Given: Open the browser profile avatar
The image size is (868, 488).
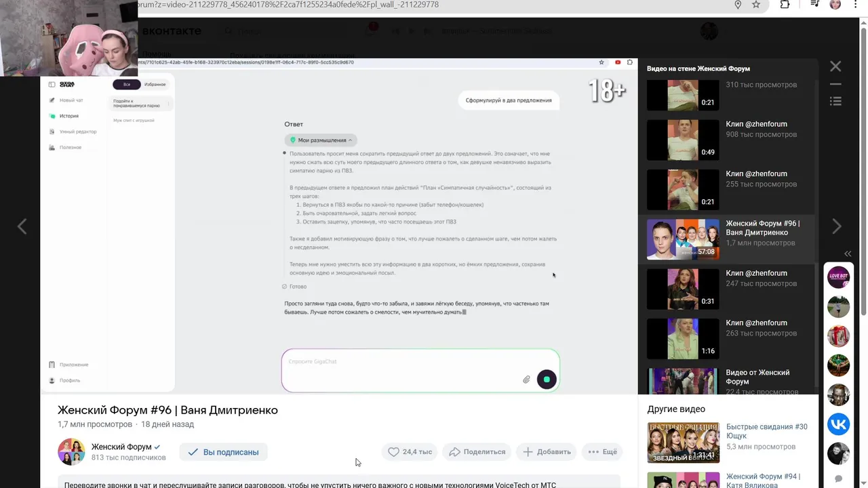Looking at the screenshot, I should point(835,5).
